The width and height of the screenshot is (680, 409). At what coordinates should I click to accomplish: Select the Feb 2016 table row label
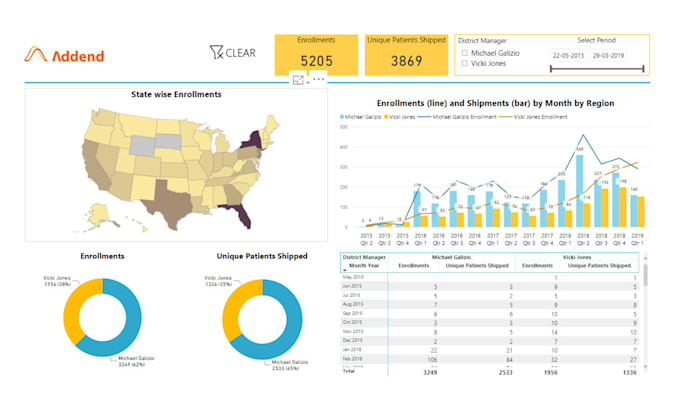click(352, 359)
